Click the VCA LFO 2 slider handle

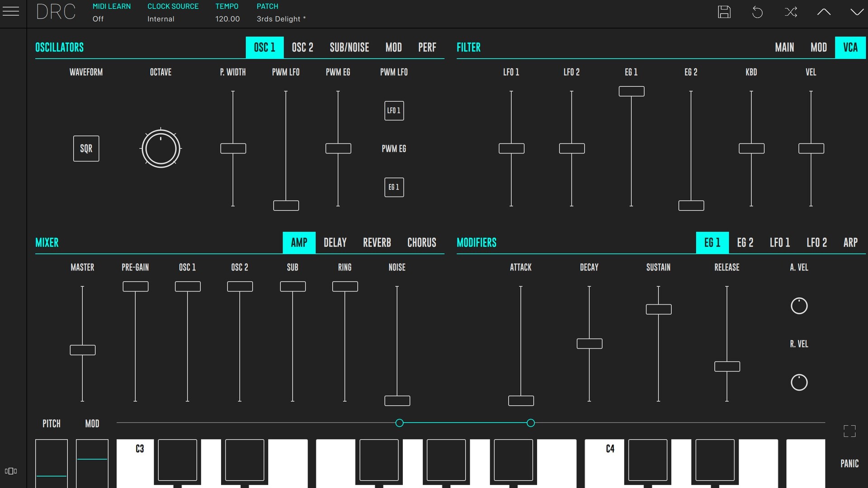tap(572, 148)
